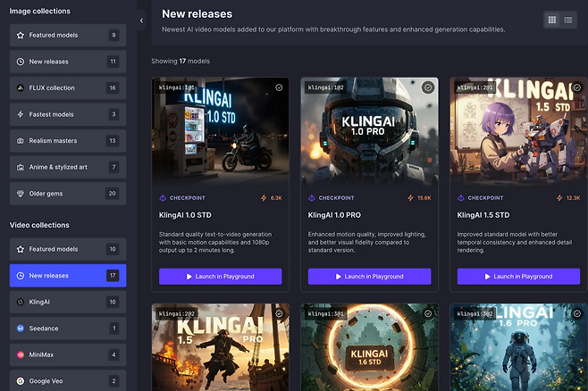Select the check circle on KlingAI 1.5 PRO card
This screenshot has height=391, width=588.
(x=280, y=313)
